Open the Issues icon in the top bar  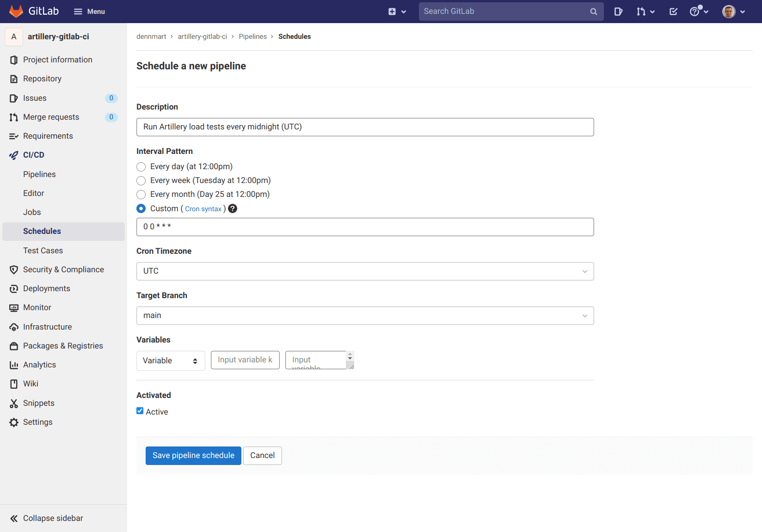point(618,11)
